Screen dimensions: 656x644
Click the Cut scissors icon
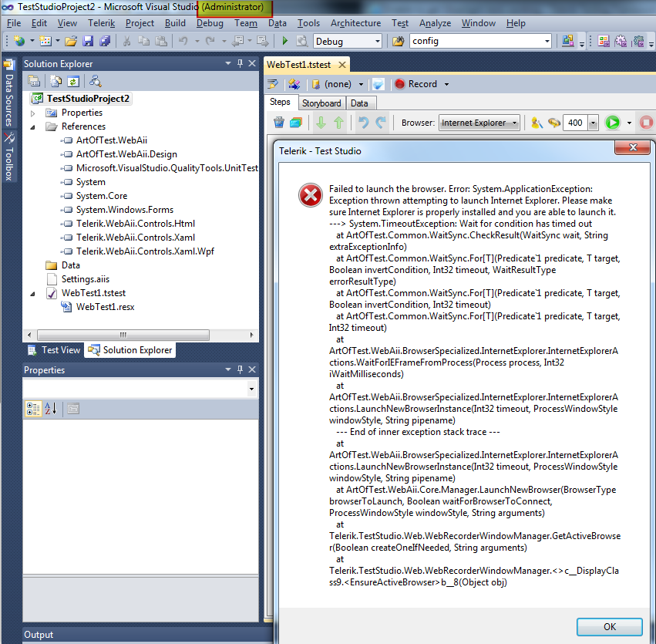pyautogui.click(x=126, y=41)
